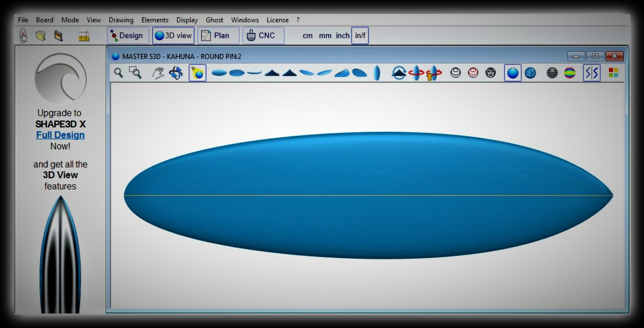This screenshot has width=644, height=328.
Task: Open the Windows menu
Action: pyautogui.click(x=245, y=20)
